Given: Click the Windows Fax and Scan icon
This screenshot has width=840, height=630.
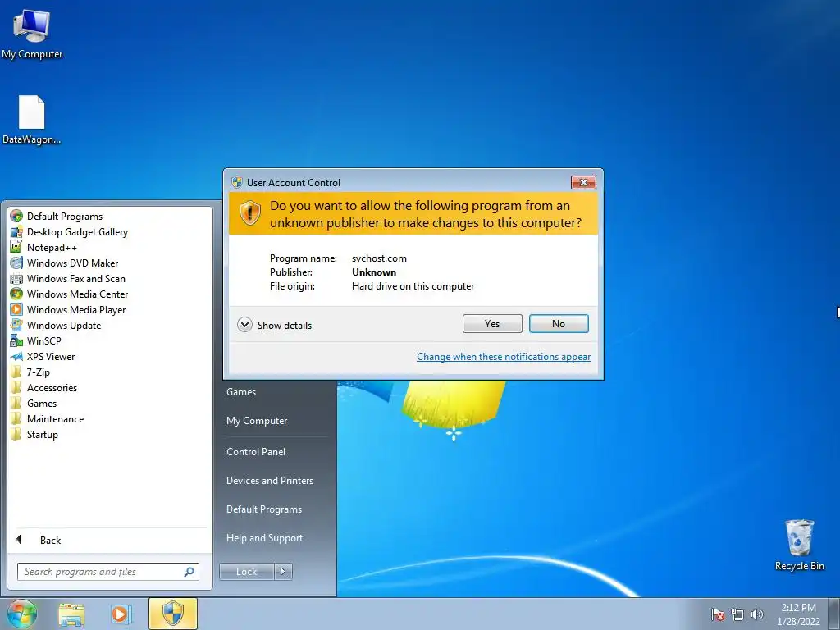Looking at the screenshot, I should point(16,278).
